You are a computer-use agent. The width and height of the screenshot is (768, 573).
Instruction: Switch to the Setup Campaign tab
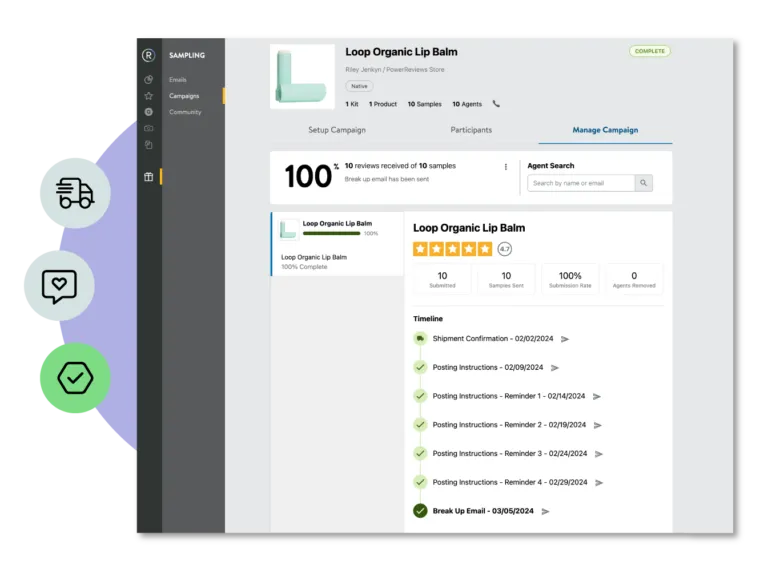coord(337,130)
